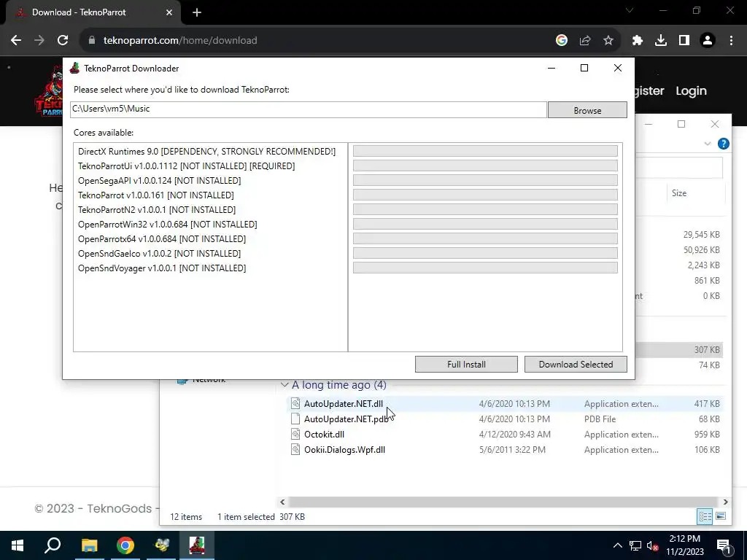Go forward in Chrome browser
747x560 pixels.
click(39, 41)
